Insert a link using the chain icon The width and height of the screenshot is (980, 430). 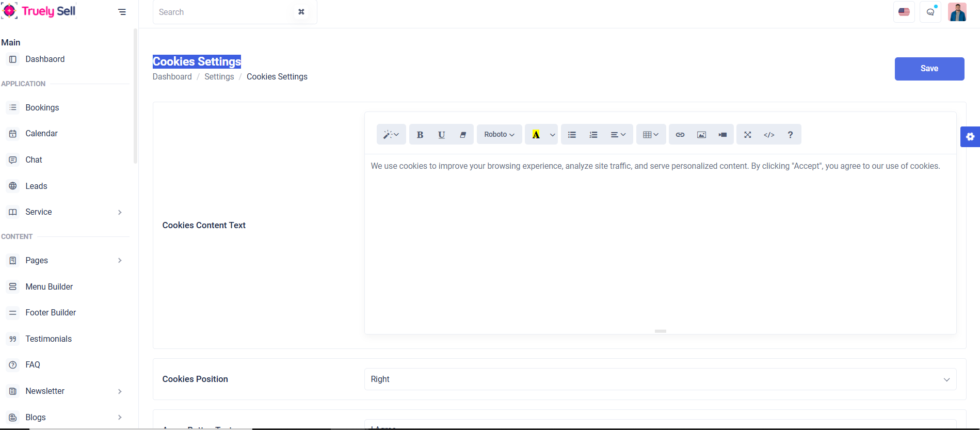tap(680, 135)
